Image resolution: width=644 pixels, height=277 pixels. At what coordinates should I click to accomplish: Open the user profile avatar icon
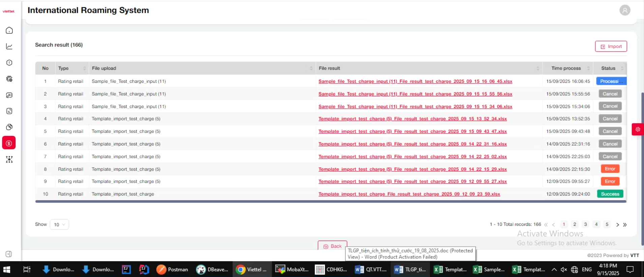(x=624, y=10)
